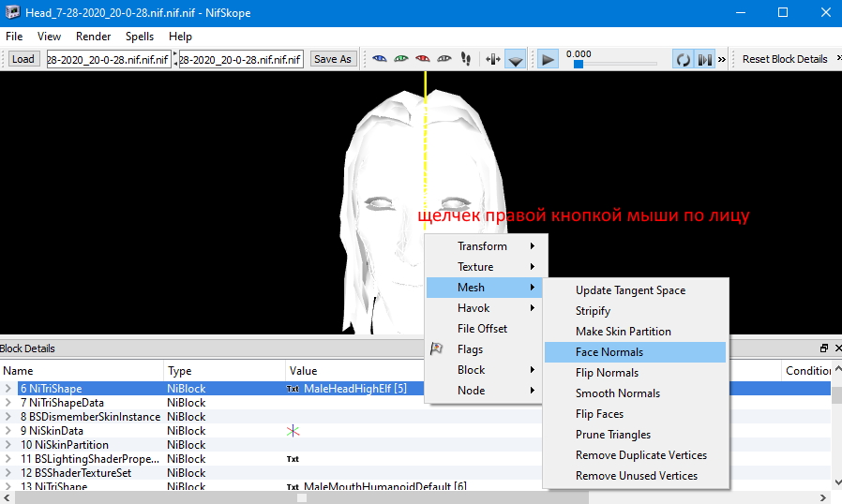The height and width of the screenshot is (504, 842).
Task: Click the gray eye walk view icon
Action: (x=444, y=59)
